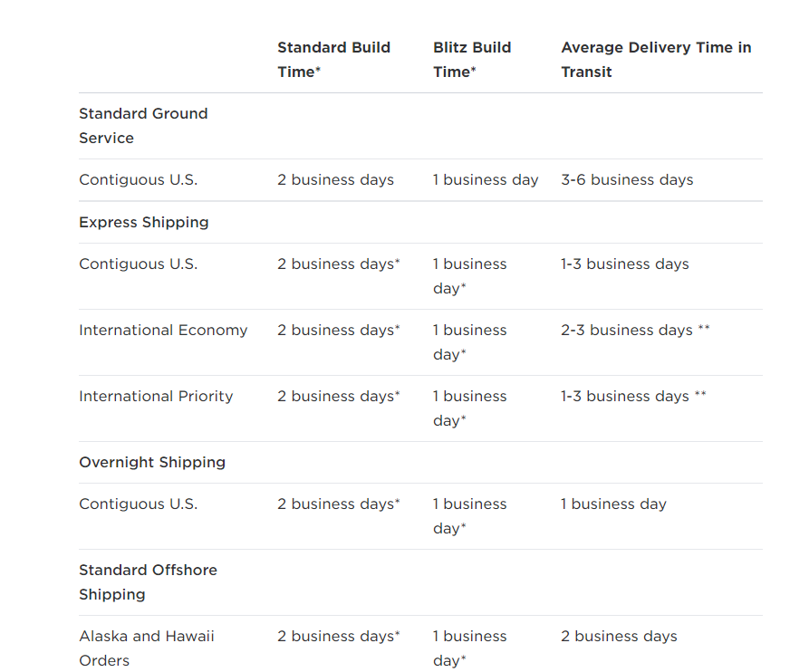Click the International Priority row label
809x672 pixels.
(156, 396)
